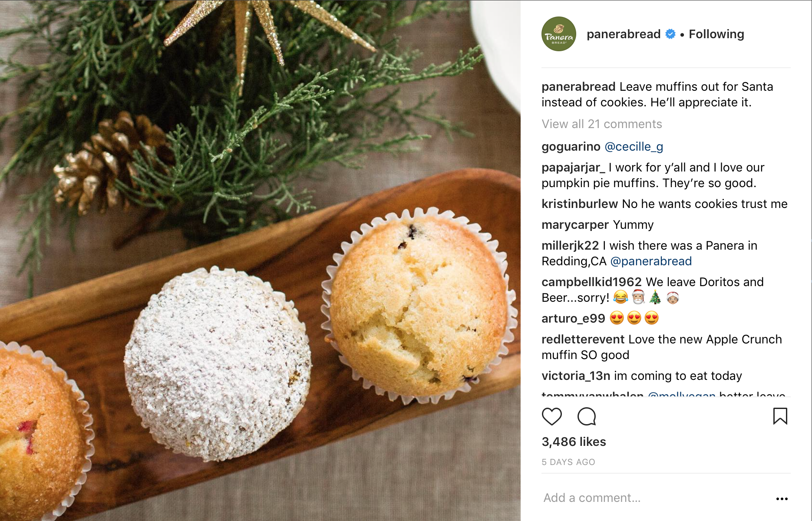812x521 pixels.
Task: Visit the goguarino commenter profile
Action: point(571,147)
